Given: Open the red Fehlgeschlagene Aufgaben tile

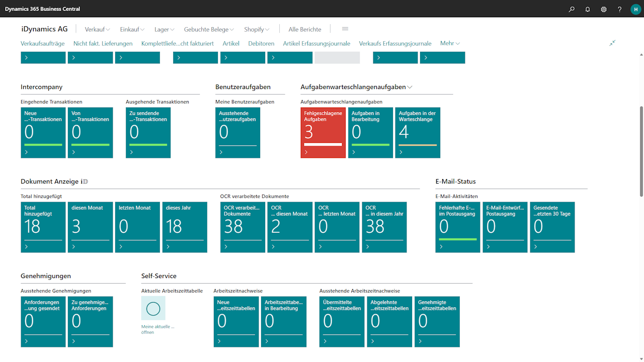Looking at the screenshot, I should [323, 132].
